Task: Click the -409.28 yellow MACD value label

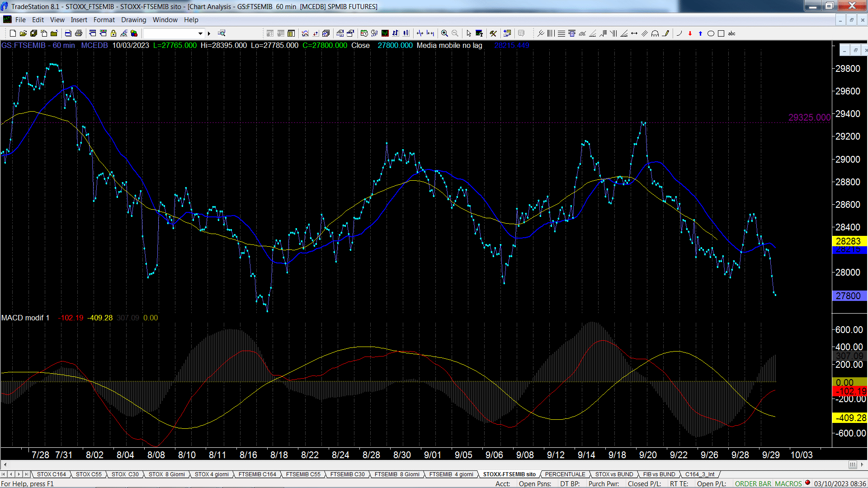Action: [849, 418]
